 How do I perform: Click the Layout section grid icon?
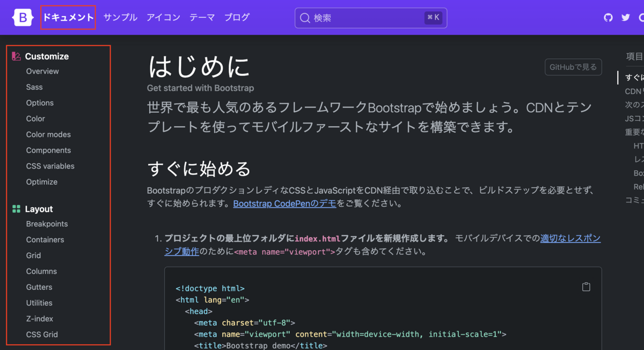click(x=16, y=209)
